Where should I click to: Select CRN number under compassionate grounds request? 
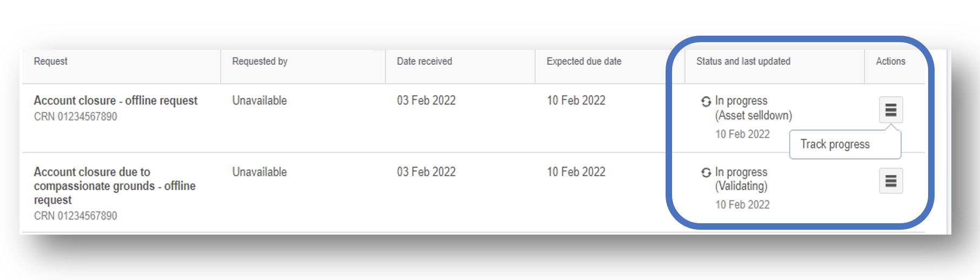click(x=76, y=216)
